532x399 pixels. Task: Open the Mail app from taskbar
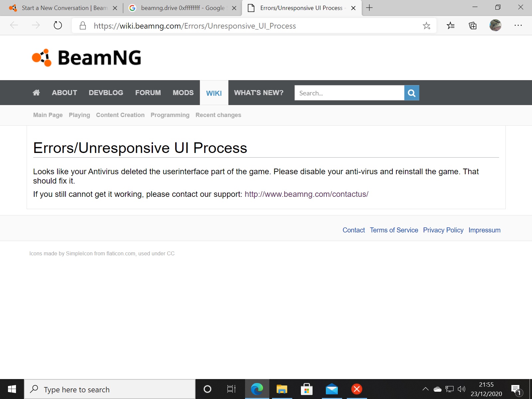point(332,389)
